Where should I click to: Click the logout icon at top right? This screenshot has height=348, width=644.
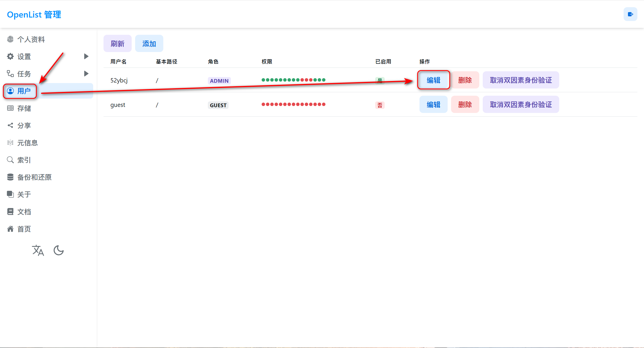pyautogui.click(x=630, y=14)
